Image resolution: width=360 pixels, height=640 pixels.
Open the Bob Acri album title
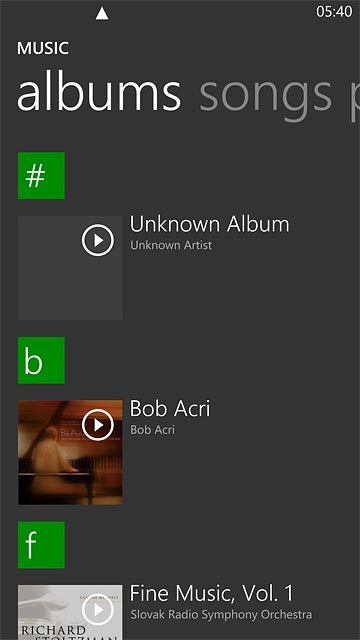pos(170,408)
